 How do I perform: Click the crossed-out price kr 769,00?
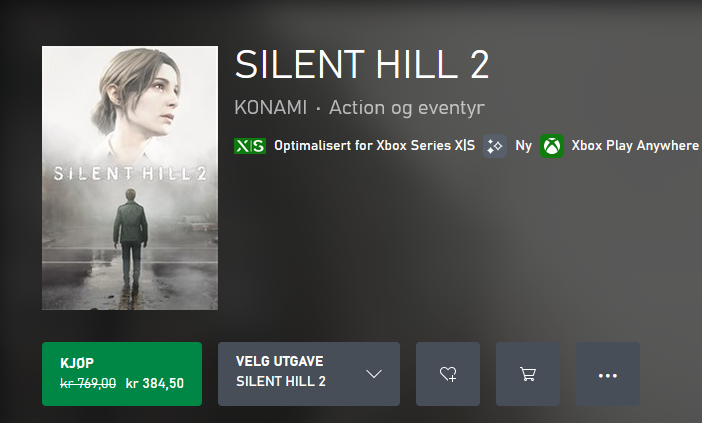(x=88, y=382)
